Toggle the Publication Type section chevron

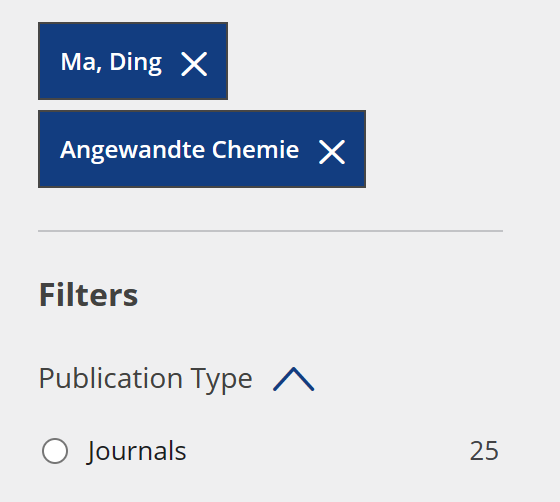[x=294, y=379]
